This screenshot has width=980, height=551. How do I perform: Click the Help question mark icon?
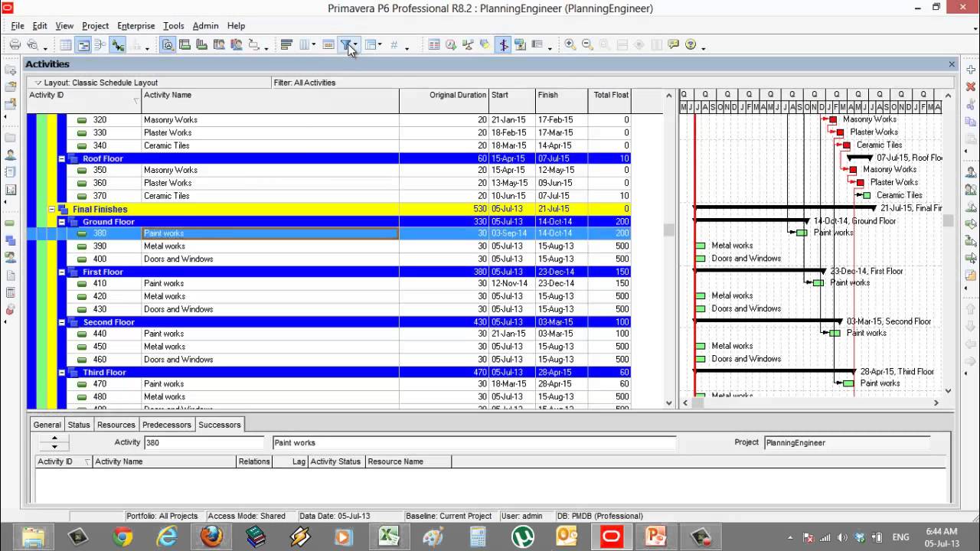point(691,45)
